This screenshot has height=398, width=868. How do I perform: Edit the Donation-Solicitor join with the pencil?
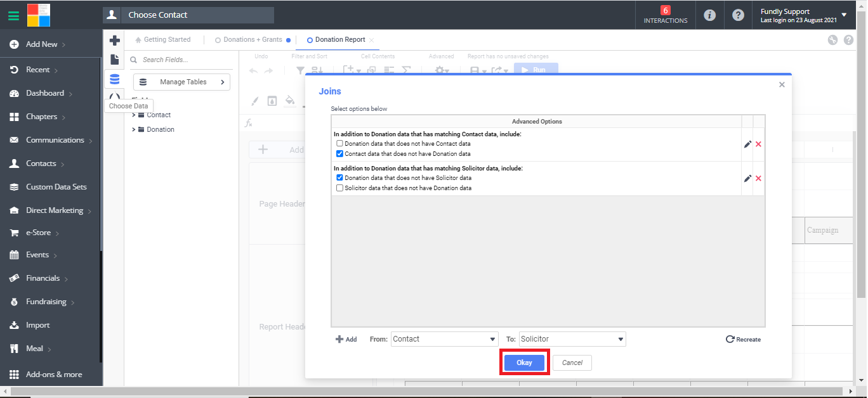coord(747,179)
